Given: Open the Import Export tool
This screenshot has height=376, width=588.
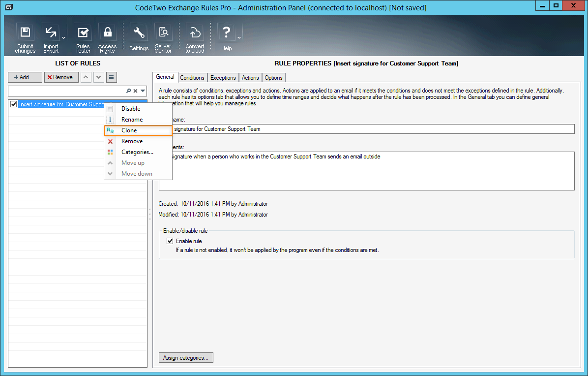Looking at the screenshot, I should click(51, 38).
